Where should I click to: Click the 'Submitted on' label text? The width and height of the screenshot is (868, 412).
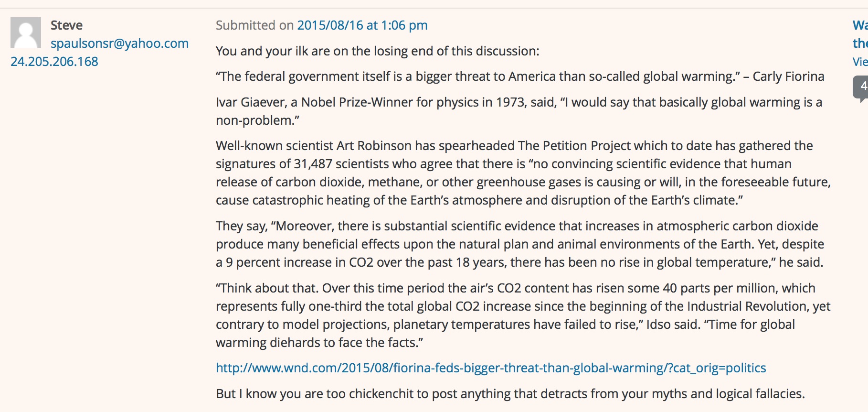pyautogui.click(x=254, y=25)
